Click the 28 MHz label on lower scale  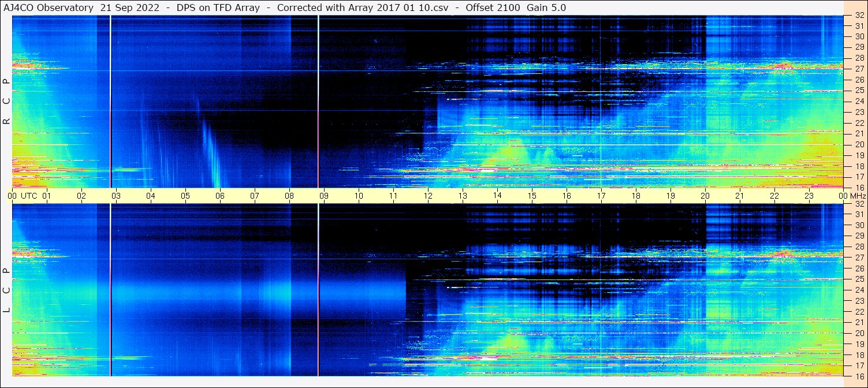tap(859, 247)
